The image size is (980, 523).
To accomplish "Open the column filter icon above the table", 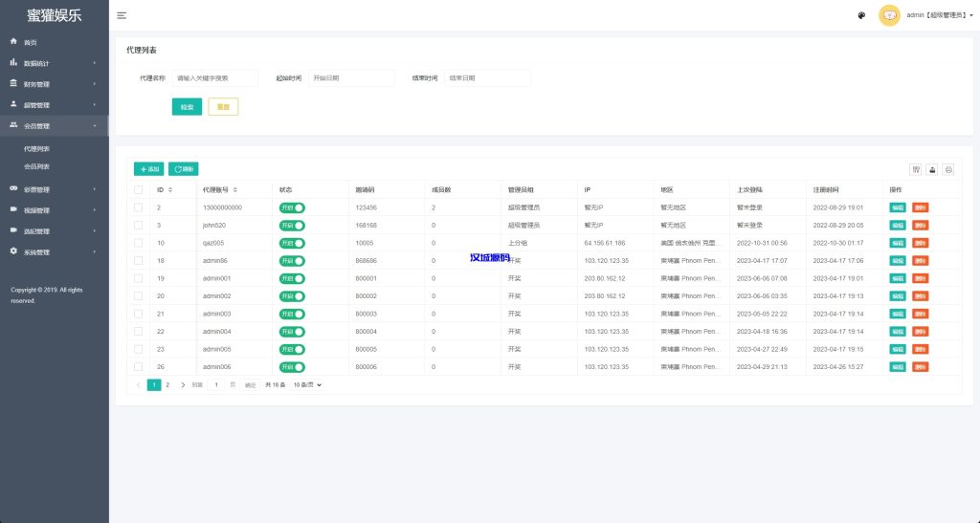I will coord(916,169).
